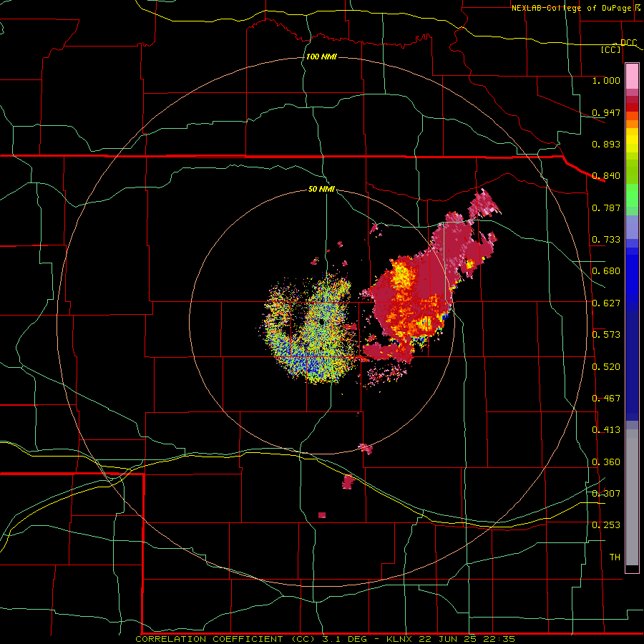Click the Correlation Coefficient caption at bottom
The image size is (644, 644).
tap(325, 639)
